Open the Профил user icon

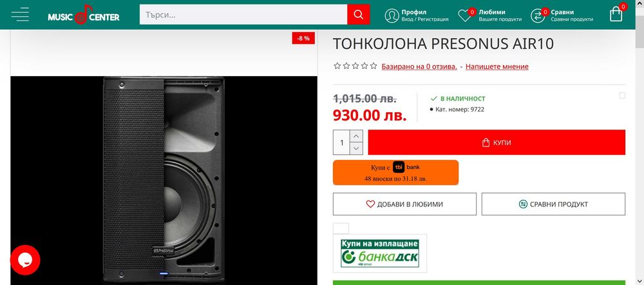click(392, 15)
